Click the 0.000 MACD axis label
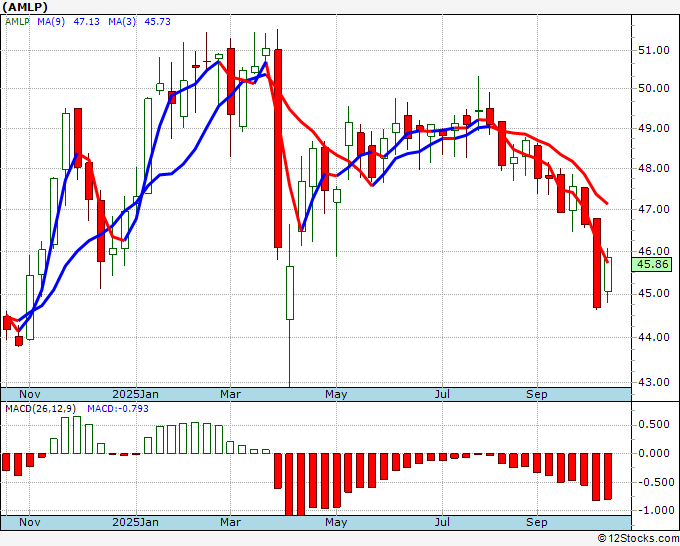Screen dimensions: 680x546 (x=653, y=453)
